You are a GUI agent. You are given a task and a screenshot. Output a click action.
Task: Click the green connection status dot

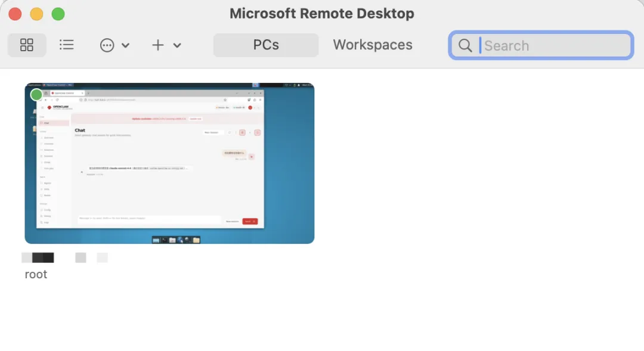[36, 95]
